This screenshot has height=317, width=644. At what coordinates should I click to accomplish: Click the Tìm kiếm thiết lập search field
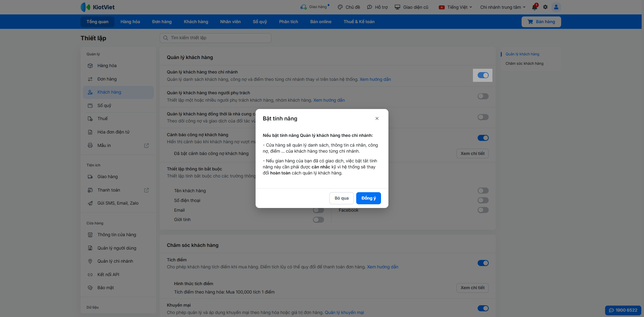point(215,38)
